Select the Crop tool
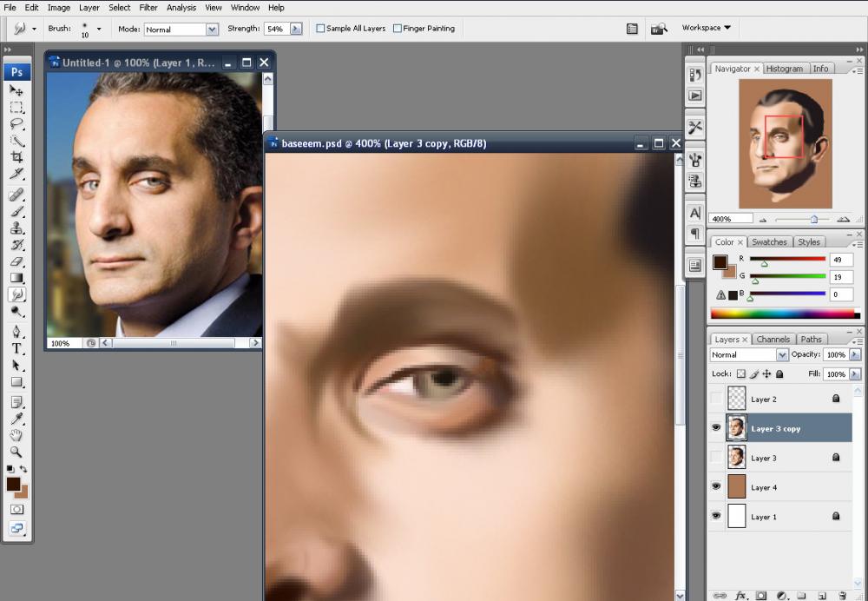Viewport: 868px width, 601px height. 16,157
